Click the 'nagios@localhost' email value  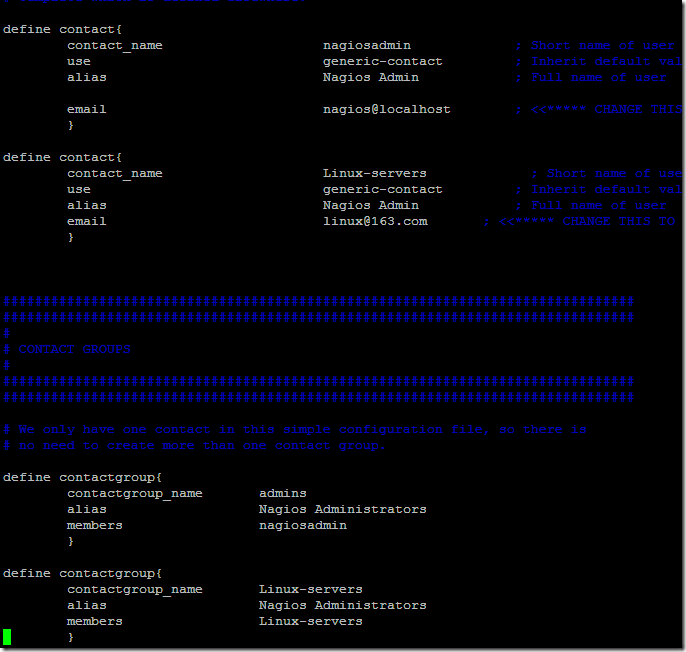point(386,109)
